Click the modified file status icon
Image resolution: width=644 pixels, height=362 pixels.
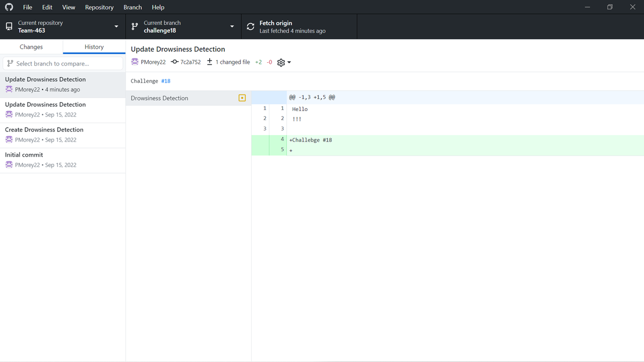[242, 98]
